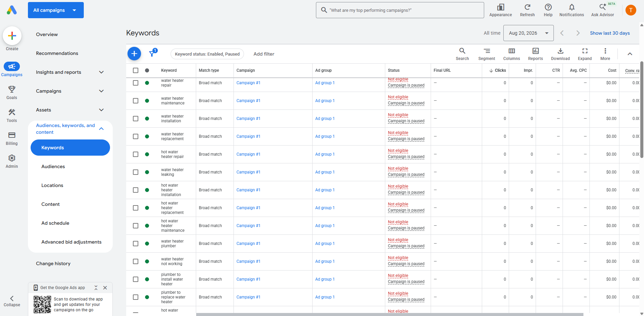644x316 pixels.
Task: Open the Help icon
Action: (548, 7)
